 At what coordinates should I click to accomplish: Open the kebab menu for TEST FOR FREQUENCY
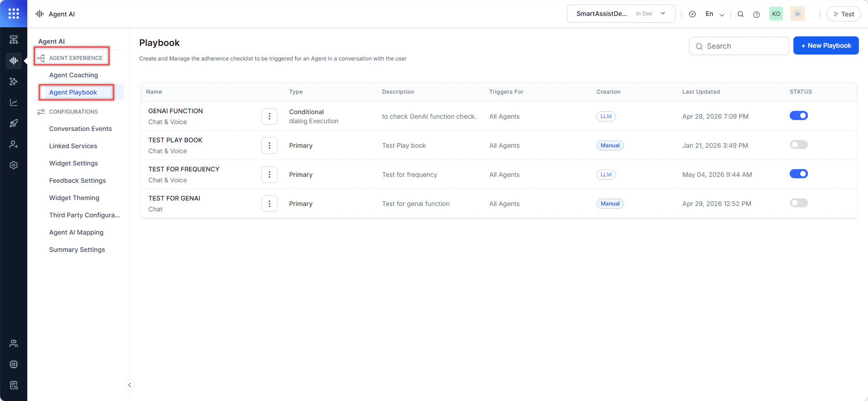269,175
